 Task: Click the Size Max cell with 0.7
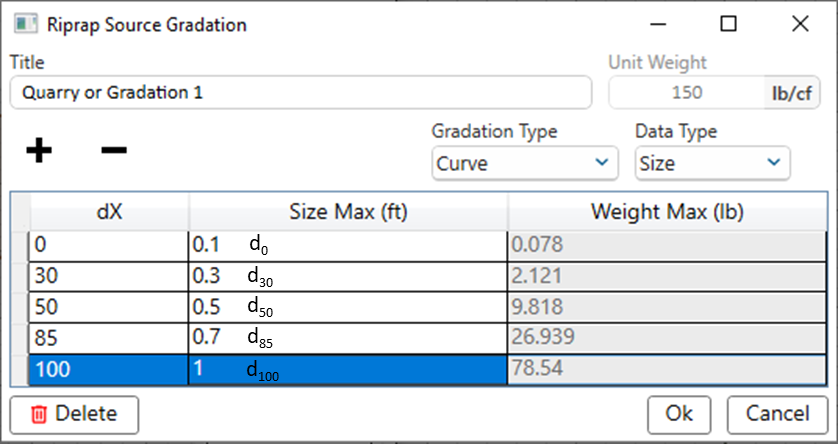click(347, 337)
